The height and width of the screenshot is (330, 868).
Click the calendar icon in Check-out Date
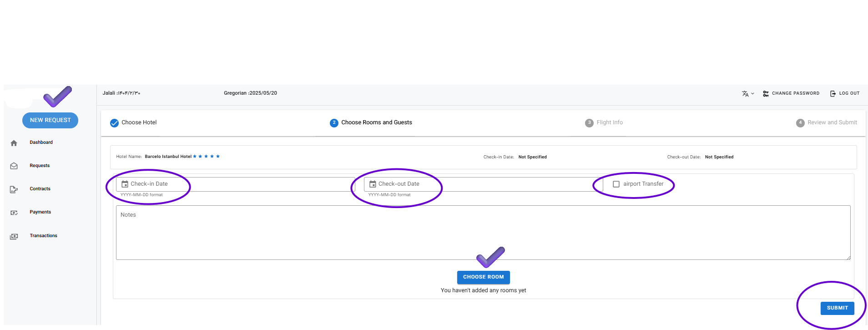click(373, 184)
